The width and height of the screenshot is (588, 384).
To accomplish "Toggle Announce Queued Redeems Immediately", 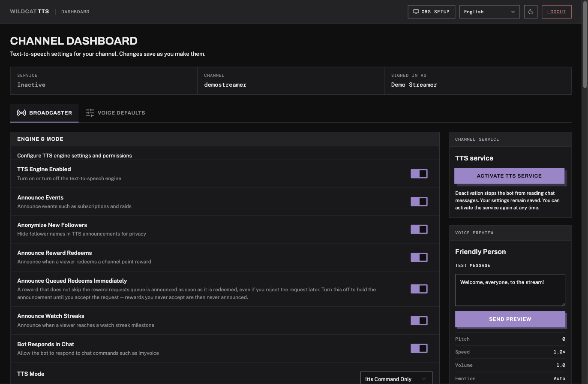I will click(x=419, y=289).
